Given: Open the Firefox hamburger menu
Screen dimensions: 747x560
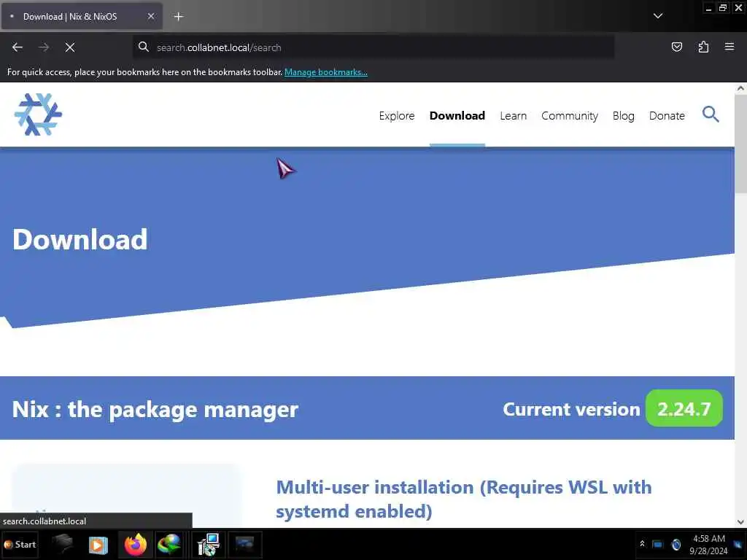Looking at the screenshot, I should pos(729,47).
